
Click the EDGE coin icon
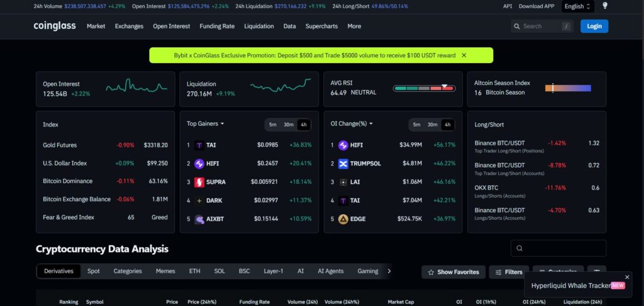[343, 219]
